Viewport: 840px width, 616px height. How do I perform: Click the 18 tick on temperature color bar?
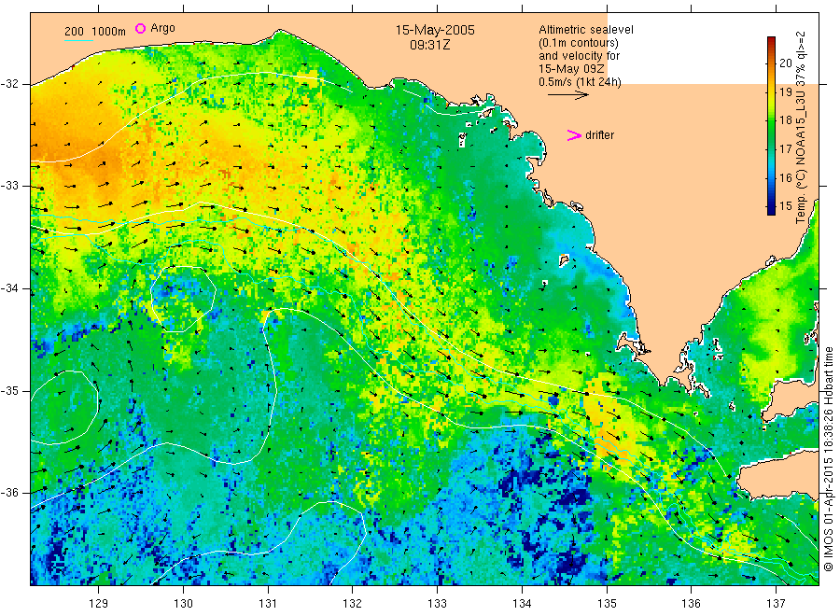tap(785, 120)
